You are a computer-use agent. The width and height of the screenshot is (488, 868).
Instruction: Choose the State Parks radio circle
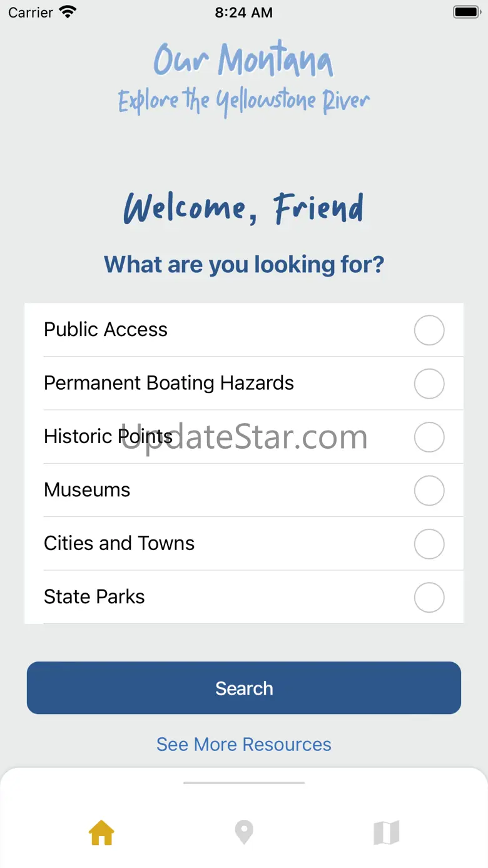pyautogui.click(x=429, y=597)
